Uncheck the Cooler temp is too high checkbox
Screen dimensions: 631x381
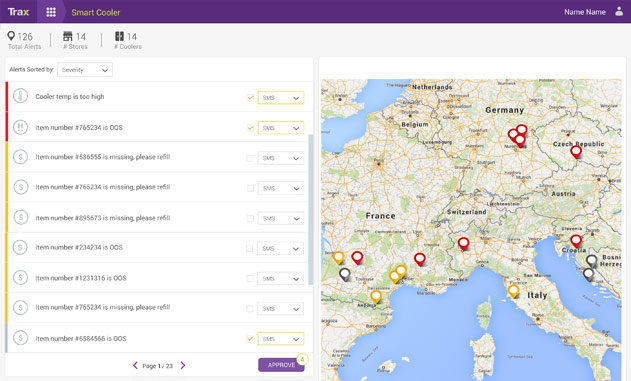(250, 98)
